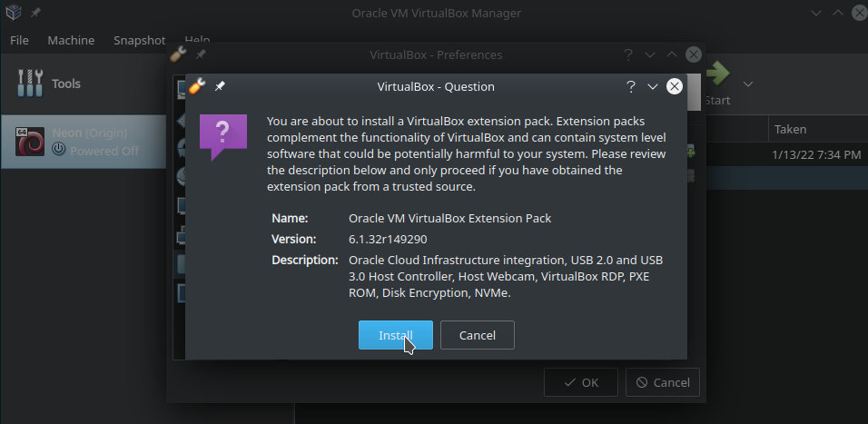Cancel the extension pack installation question

click(x=478, y=335)
